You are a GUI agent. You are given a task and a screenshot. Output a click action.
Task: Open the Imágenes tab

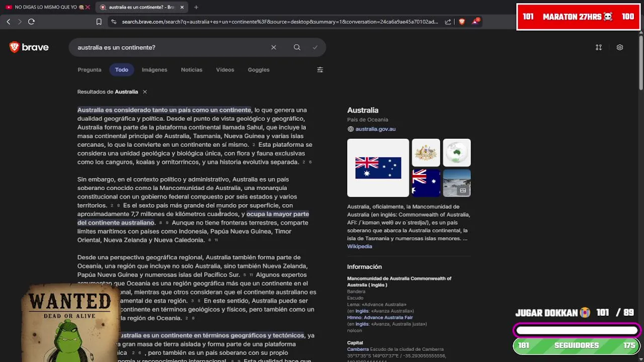[154, 70]
